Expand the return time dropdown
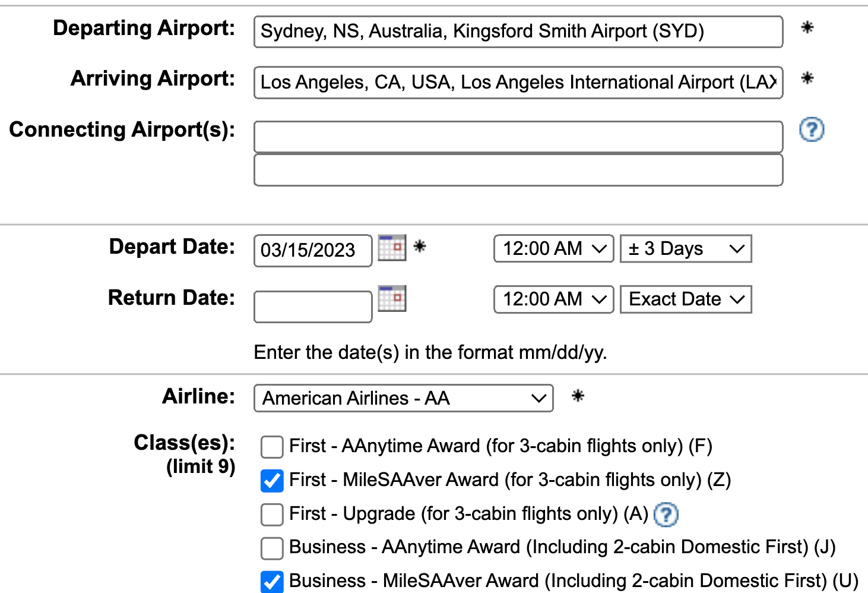 552,299
